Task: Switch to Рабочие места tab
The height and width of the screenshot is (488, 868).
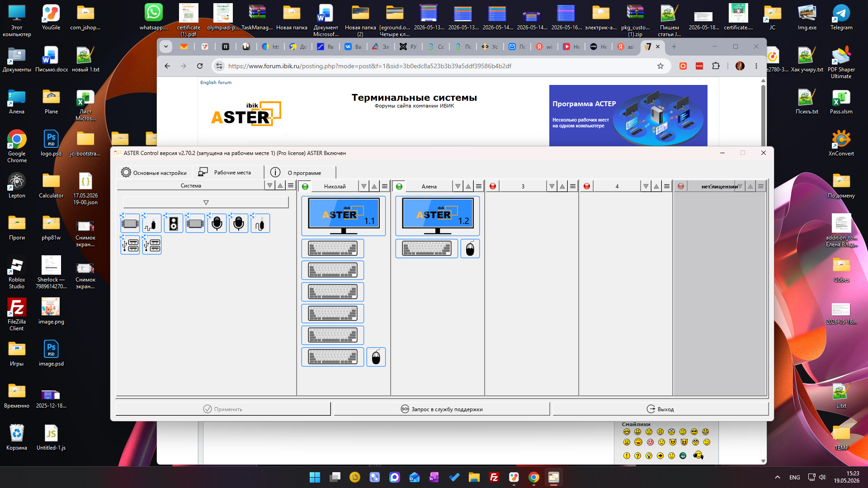Action: point(228,172)
